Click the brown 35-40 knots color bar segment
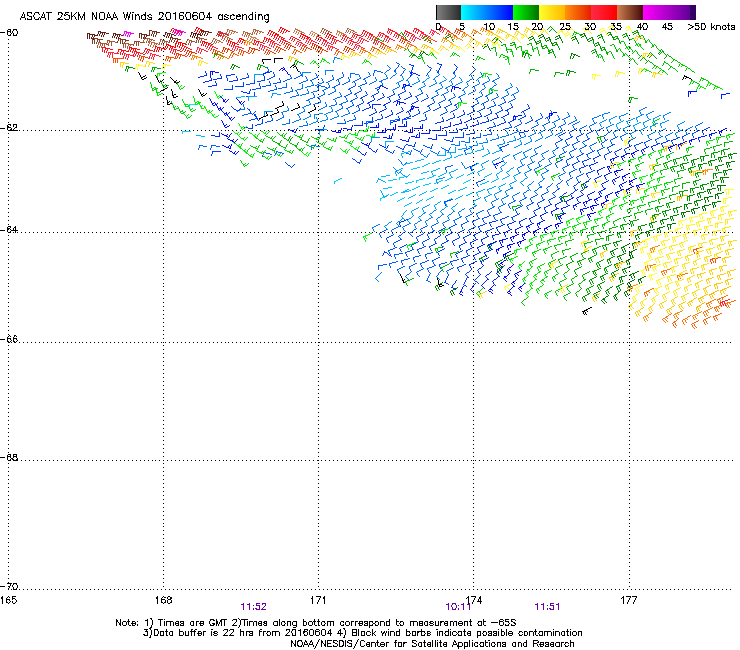740x650 pixels. pos(630,12)
